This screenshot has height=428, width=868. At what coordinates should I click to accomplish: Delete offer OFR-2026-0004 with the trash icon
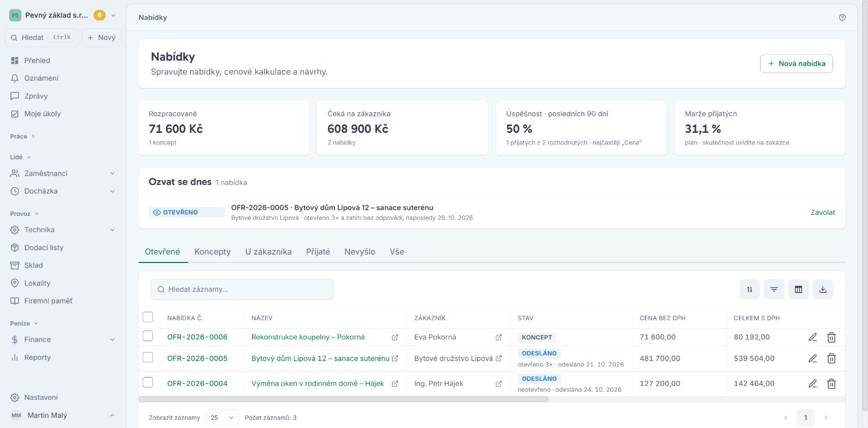pyautogui.click(x=831, y=383)
